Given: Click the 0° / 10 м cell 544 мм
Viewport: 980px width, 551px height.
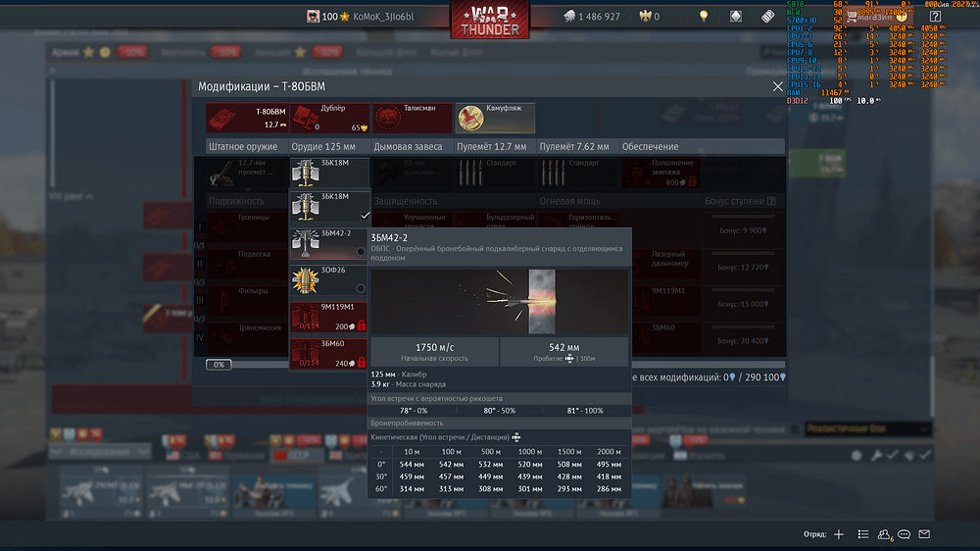Looking at the screenshot, I should point(412,464).
